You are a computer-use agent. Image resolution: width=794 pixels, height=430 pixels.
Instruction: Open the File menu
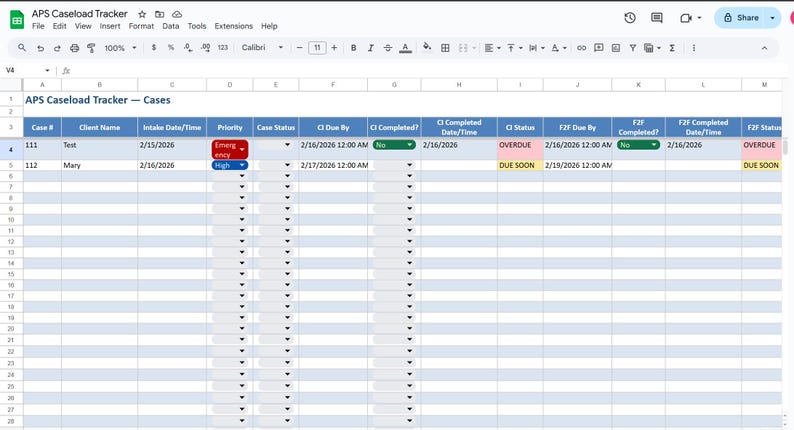(x=38, y=26)
